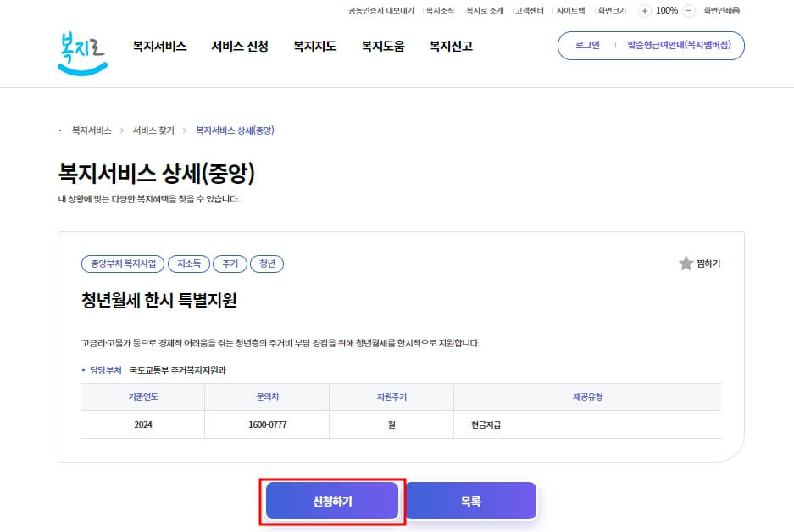Viewport: 794px width, 532px height.
Task: Click the 목록 list button
Action: [x=470, y=500]
